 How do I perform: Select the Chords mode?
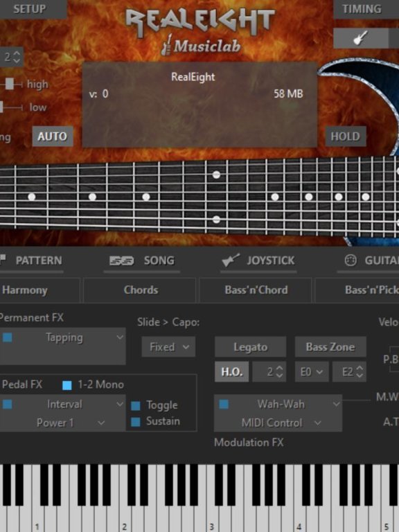(x=140, y=290)
